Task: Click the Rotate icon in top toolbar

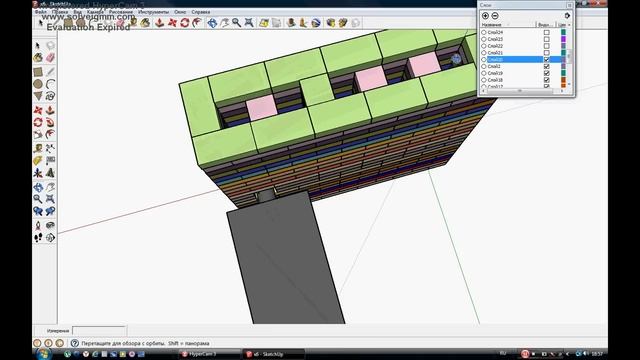Action: tap(185, 23)
